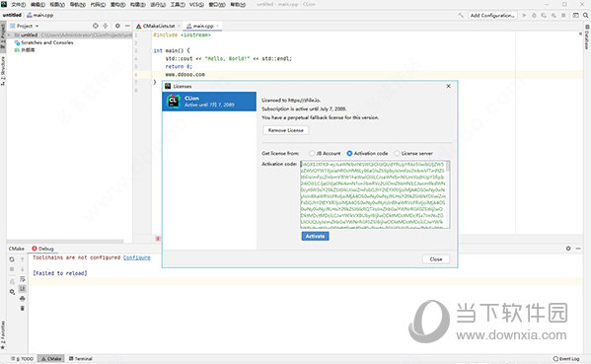Screen dimensions: 591x364
Task: Click the Build hammer icon
Action: click(x=461, y=16)
